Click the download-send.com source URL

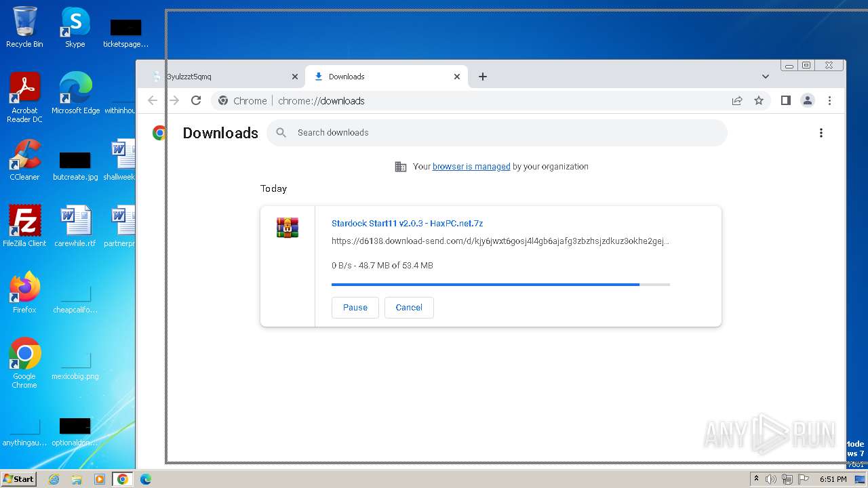tap(500, 241)
